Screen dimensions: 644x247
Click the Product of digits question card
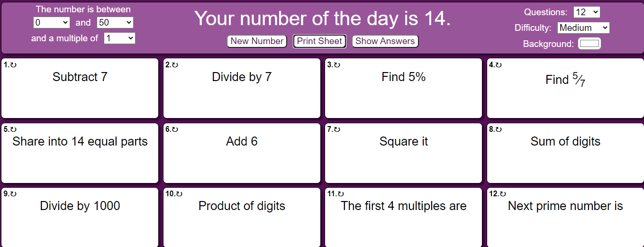coord(242,217)
